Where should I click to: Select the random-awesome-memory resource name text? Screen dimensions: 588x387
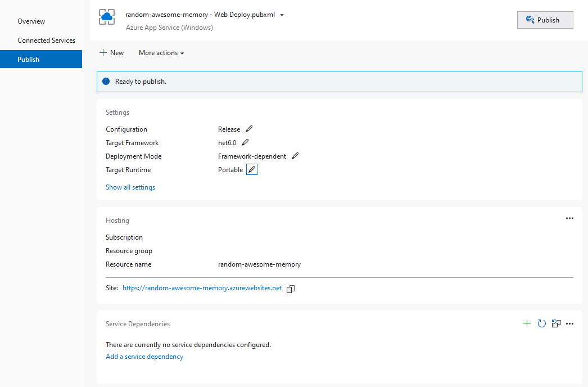coord(260,264)
